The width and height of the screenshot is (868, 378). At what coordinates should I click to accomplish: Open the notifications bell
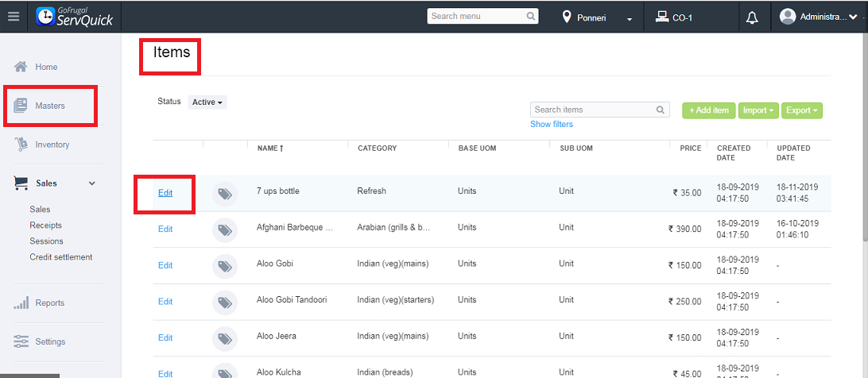click(x=752, y=17)
